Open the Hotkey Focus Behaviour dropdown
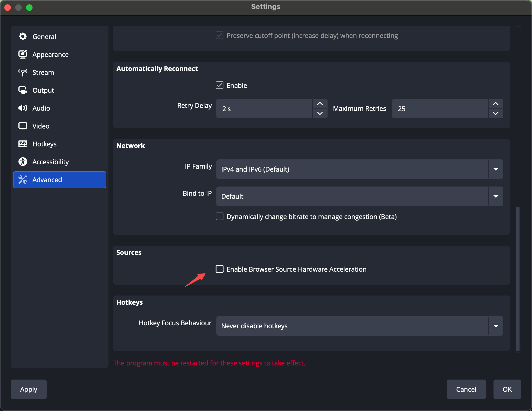This screenshot has height=411, width=532. (496, 326)
